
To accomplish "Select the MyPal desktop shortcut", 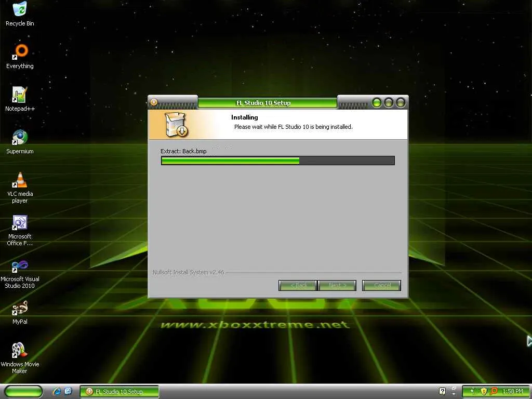I will click(x=20, y=312).
